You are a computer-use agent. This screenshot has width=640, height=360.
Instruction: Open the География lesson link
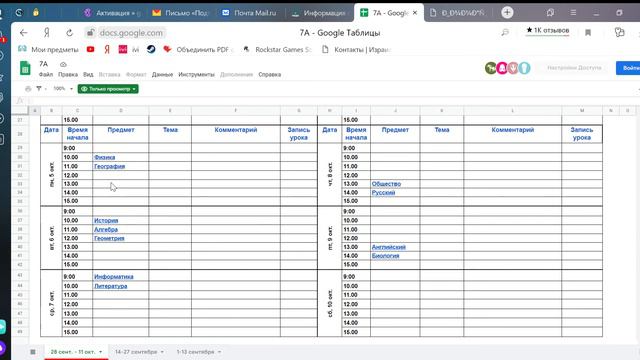point(109,167)
